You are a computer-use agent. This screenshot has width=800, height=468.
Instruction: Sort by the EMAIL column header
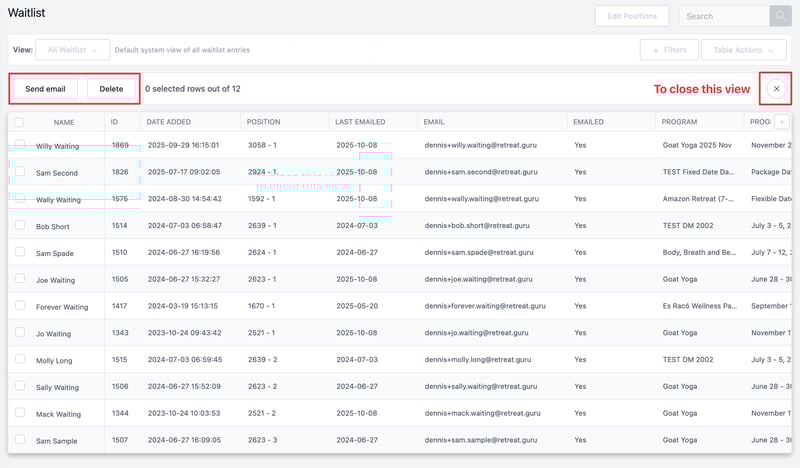(x=434, y=122)
